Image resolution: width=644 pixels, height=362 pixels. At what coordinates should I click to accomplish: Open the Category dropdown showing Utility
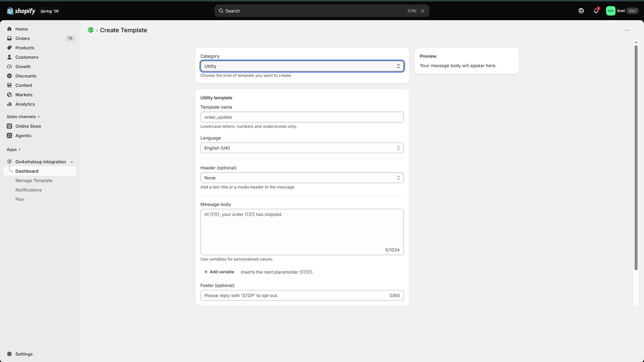point(302,66)
